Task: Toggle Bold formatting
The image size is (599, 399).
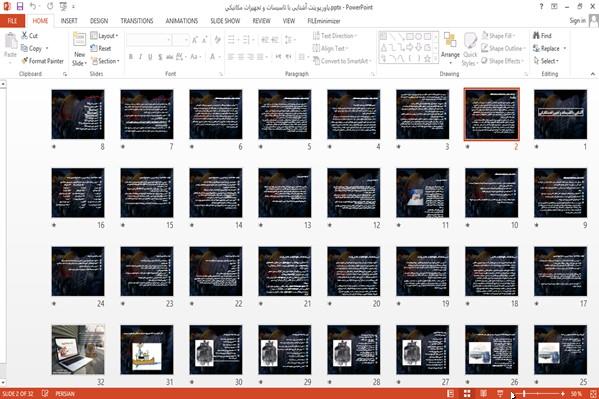Action: (x=131, y=57)
